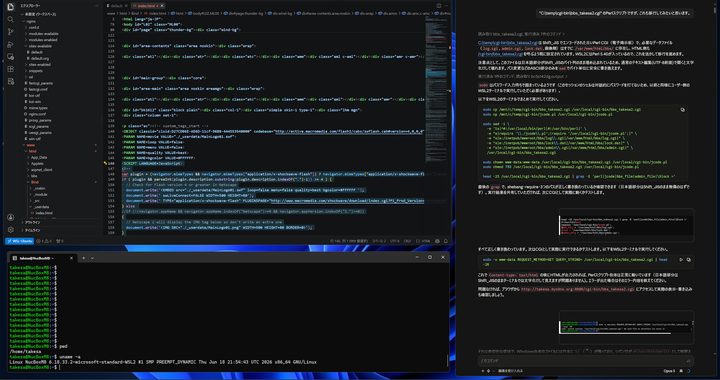Open the editor more actions menu
Image resolution: width=720 pixels, height=380 pixels.
coord(447,6)
